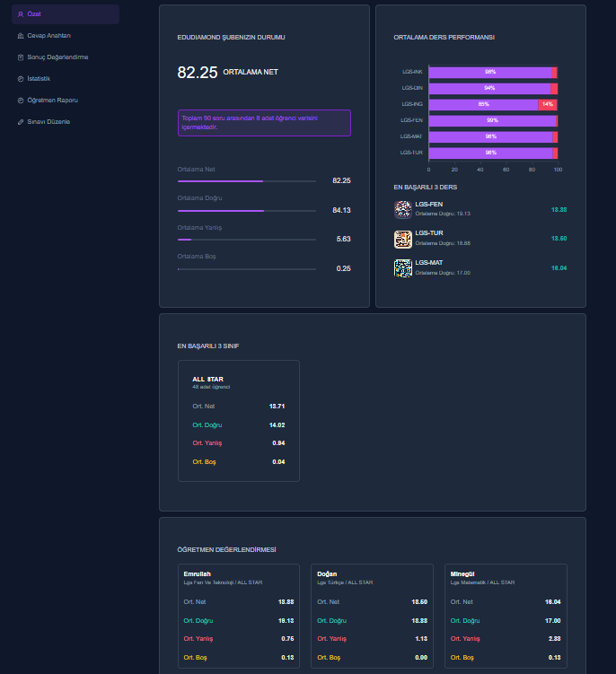Click the Öğretmen Raporu sidebar icon
Viewport: 616px width, 674px height.
tap(21, 101)
